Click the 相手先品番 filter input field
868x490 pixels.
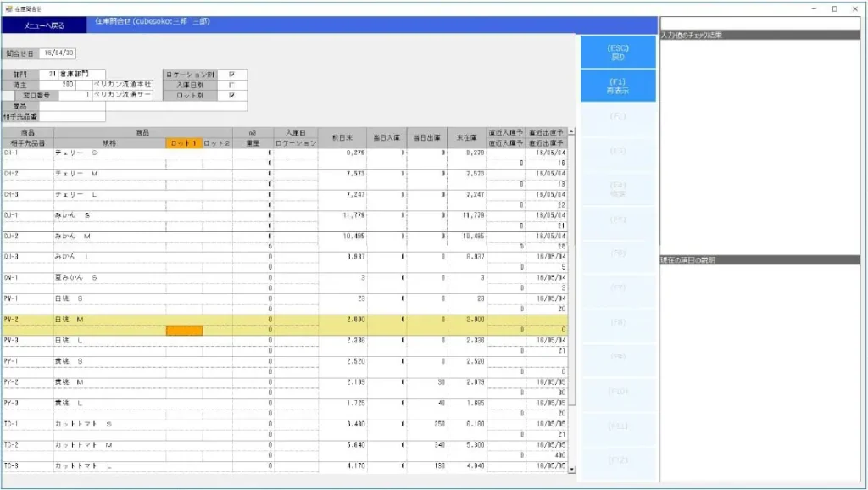click(72, 116)
